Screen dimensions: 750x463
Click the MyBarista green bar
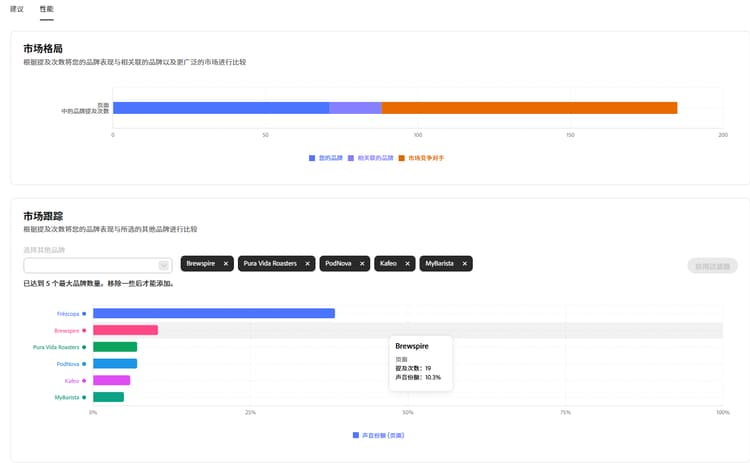109,397
